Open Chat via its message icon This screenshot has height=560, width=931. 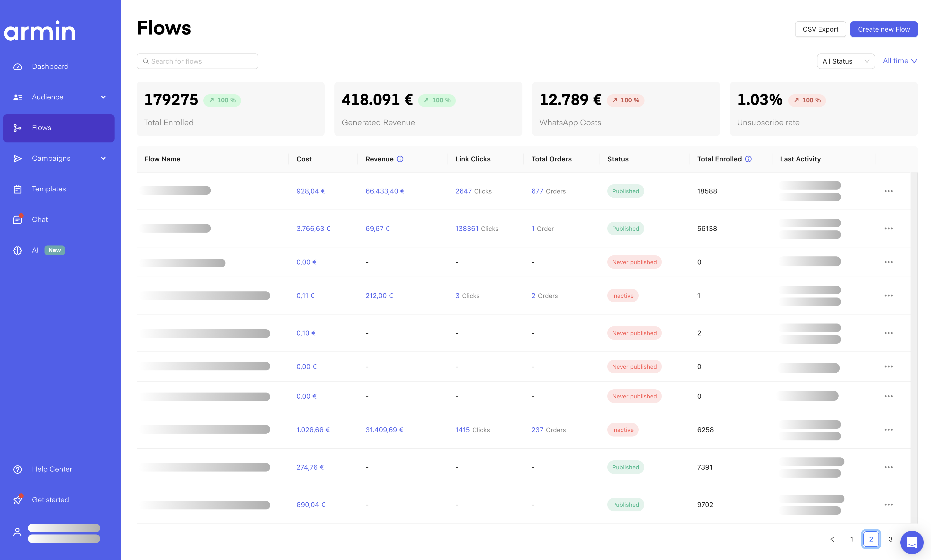click(17, 220)
